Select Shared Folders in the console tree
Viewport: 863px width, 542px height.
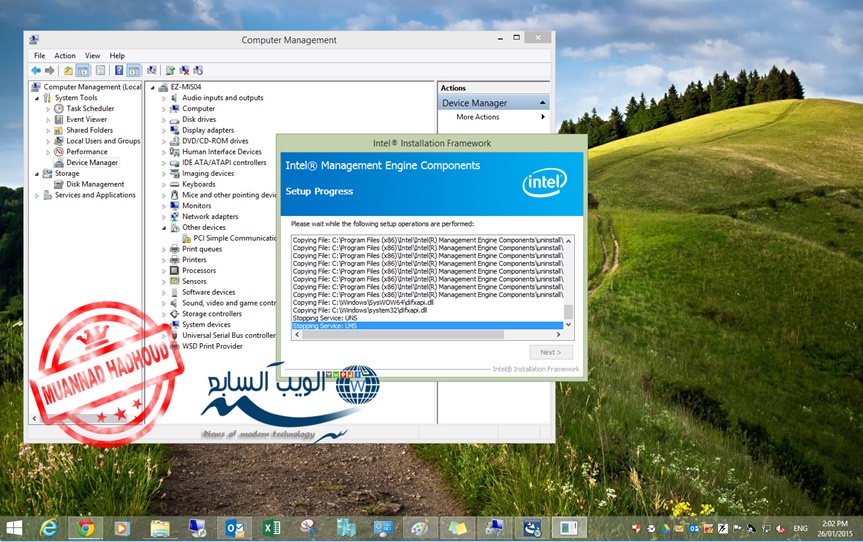pos(90,130)
